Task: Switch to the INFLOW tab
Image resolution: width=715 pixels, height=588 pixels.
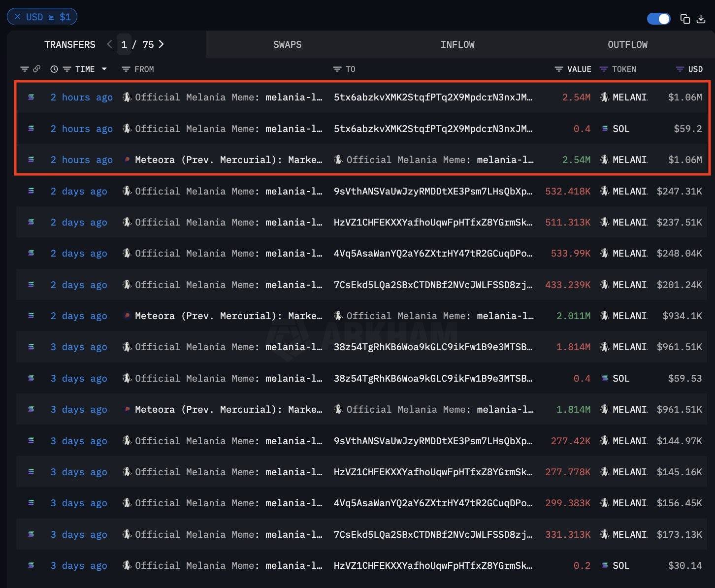Action: (x=457, y=44)
